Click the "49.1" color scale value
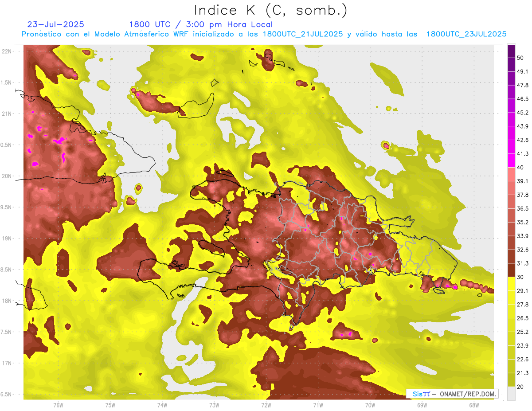 pyautogui.click(x=522, y=71)
